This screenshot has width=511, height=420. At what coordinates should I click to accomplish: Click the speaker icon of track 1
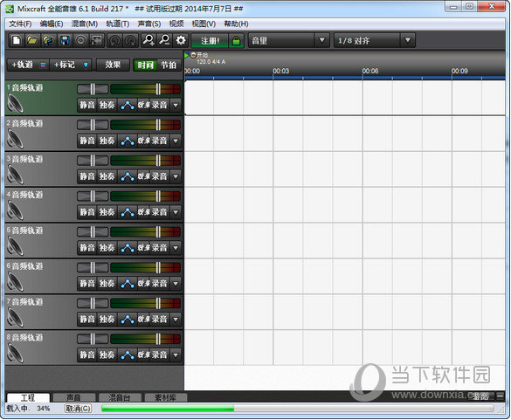coord(16,103)
